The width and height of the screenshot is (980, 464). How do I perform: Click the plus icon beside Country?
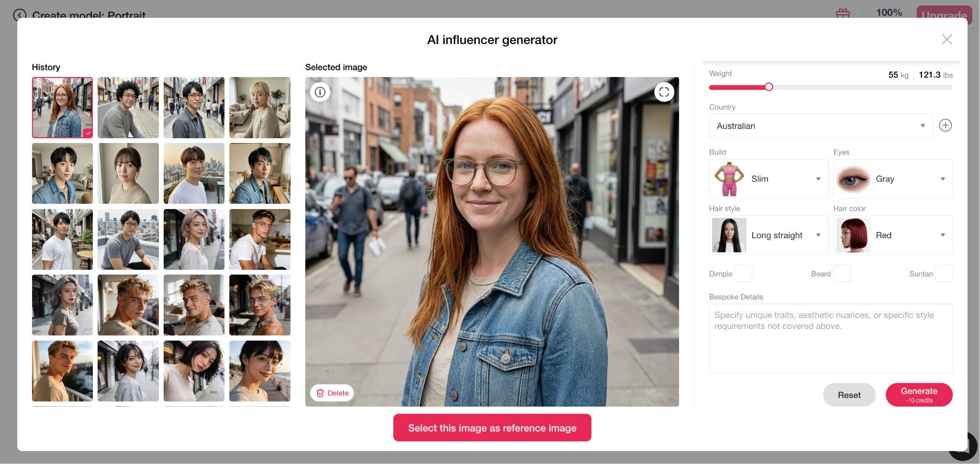[x=945, y=125]
